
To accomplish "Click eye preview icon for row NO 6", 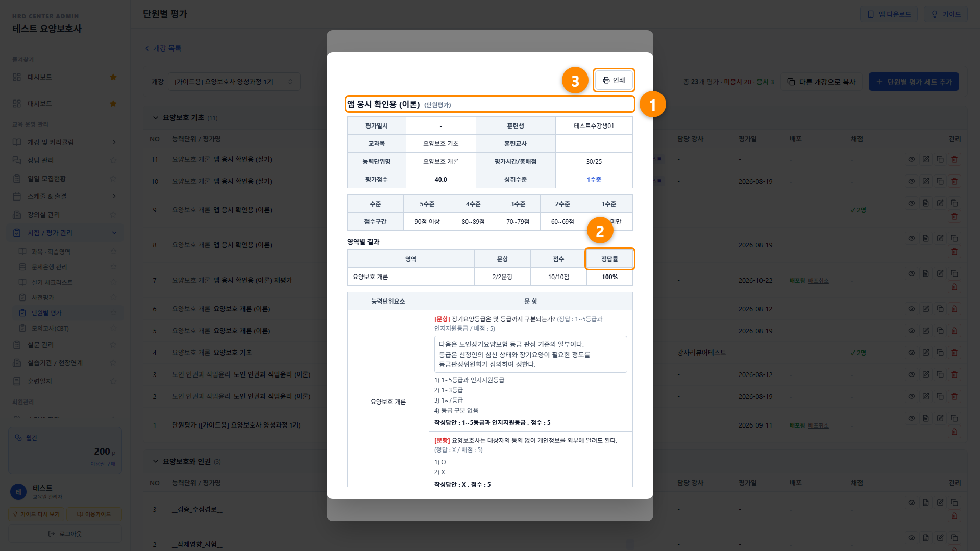I will [x=911, y=309].
